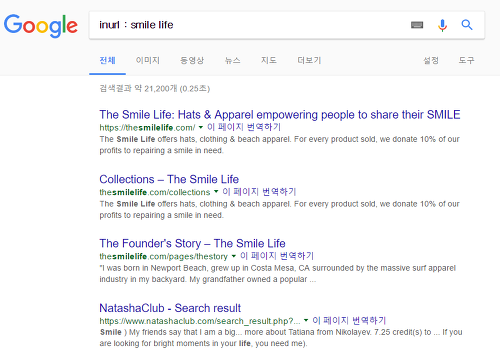Open the 뉴스 tab
This screenshot has height=362, width=500.
click(x=232, y=60)
